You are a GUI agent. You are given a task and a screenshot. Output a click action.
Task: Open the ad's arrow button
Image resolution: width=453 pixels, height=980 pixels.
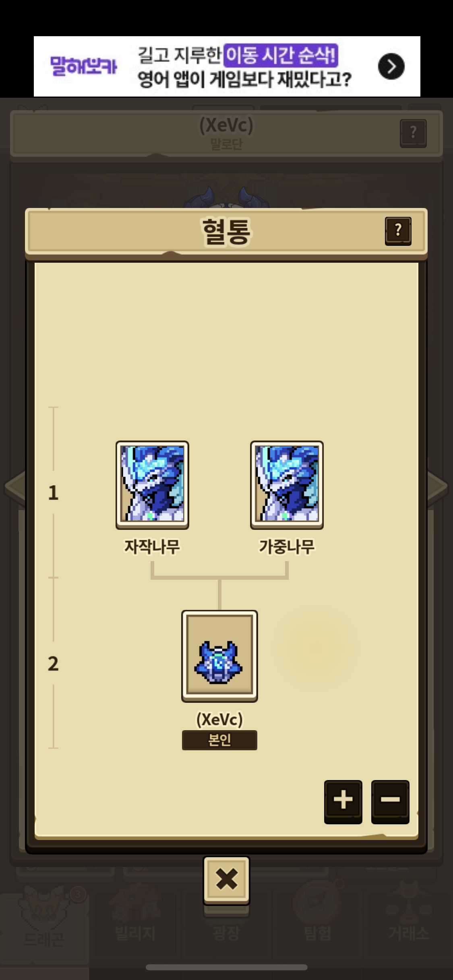(x=391, y=66)
